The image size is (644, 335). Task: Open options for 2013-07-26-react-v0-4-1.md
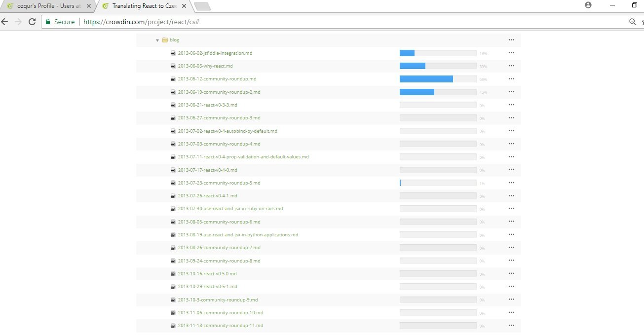pyautogui.click(x=511, y=196)
